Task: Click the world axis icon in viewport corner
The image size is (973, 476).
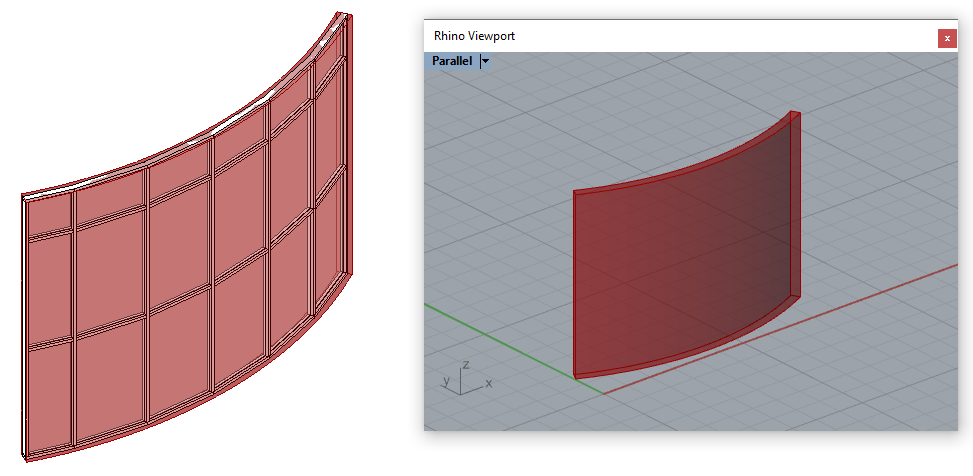Action: (461, 380)
